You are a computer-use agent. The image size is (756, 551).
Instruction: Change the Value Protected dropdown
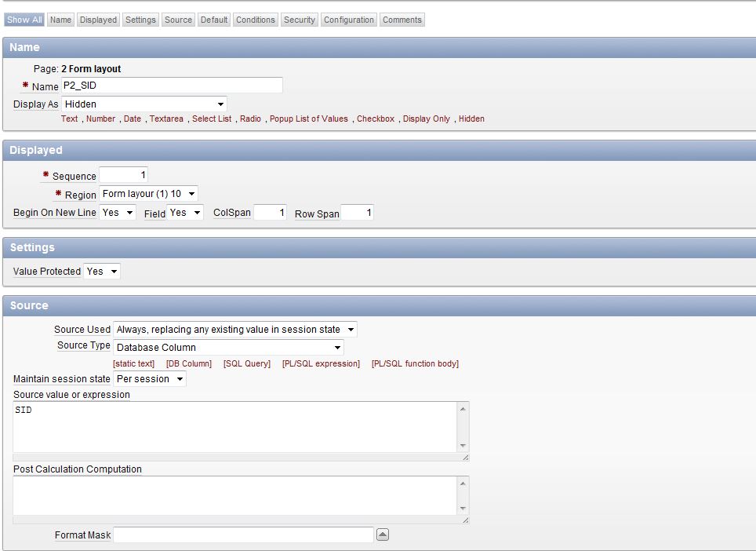[102, 271]
